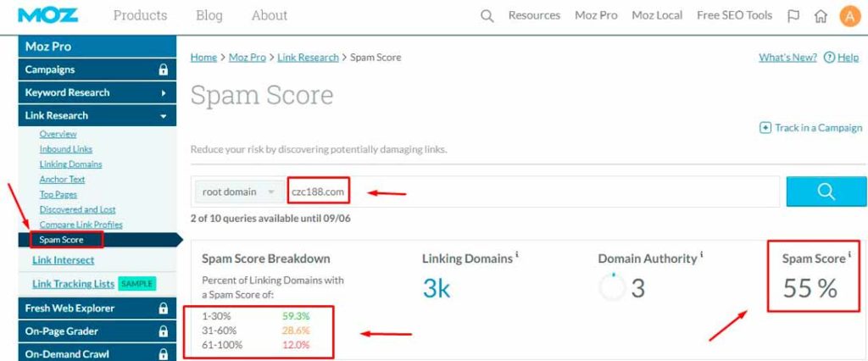Screen dimensions: 868x361
Task: Click the Spam Score info icon
Action: click(x=849, y=255)
